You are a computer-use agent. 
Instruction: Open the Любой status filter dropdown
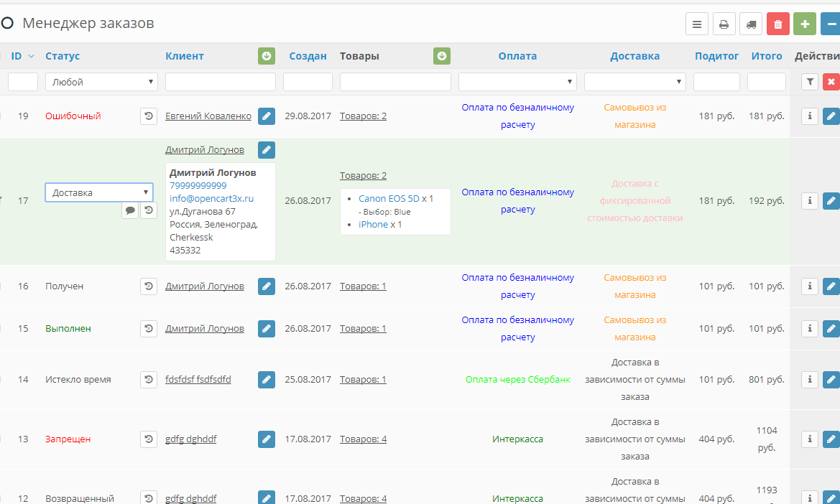click(x=101, y=82)
